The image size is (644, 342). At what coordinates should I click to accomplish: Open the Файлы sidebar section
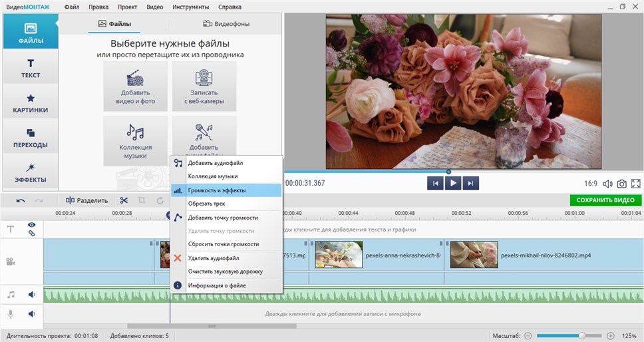pyautogui.click(x=31, y=32)
